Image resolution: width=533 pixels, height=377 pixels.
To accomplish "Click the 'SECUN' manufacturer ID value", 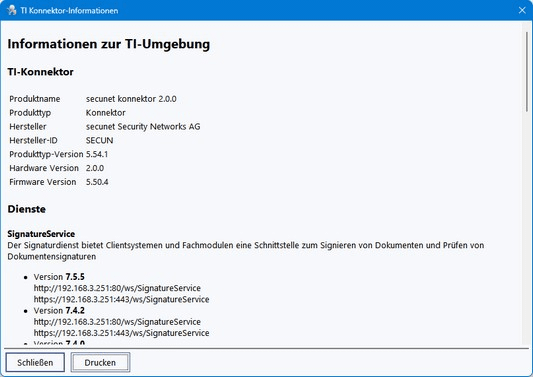I will pos(100,140).
